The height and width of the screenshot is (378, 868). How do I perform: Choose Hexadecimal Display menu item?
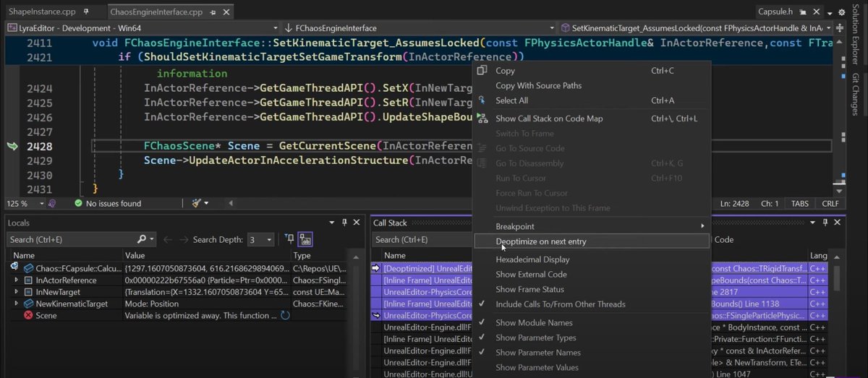coord(592,259)
